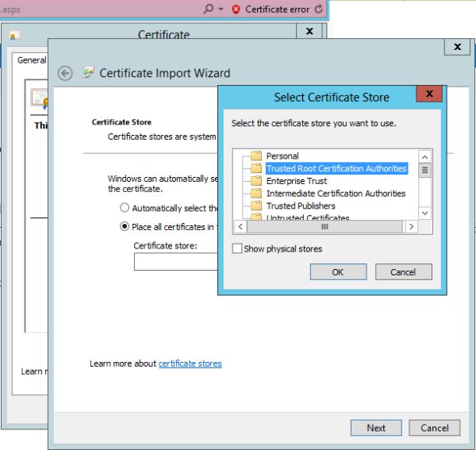Viewport: 476px width, 450px height.
Task: Click the browser refresh icon
Action: (x=319, y=10)
